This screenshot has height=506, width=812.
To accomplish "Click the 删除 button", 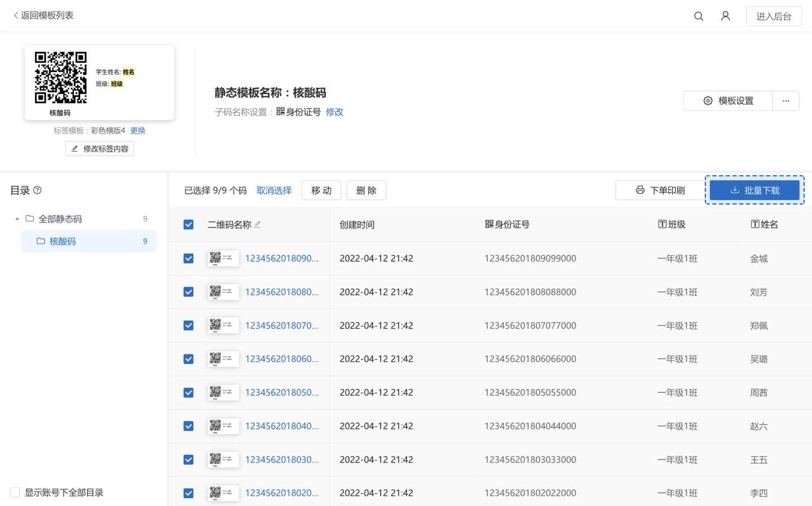I will (367, 190).
